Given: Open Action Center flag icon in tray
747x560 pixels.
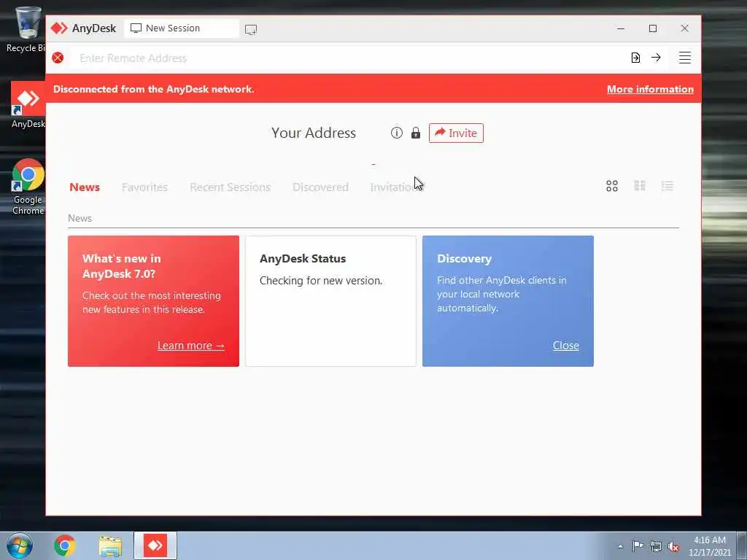Looking at the screenshot, I should 638,546.
